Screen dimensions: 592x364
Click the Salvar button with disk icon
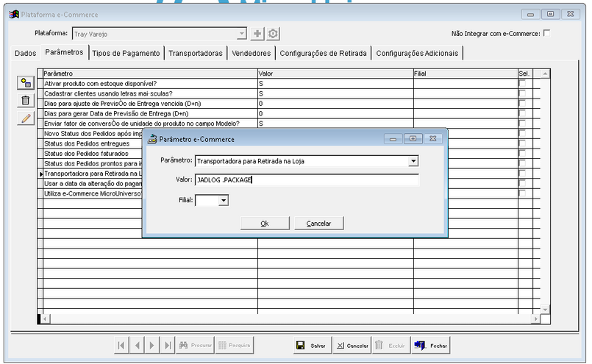[x=313, y=346]
